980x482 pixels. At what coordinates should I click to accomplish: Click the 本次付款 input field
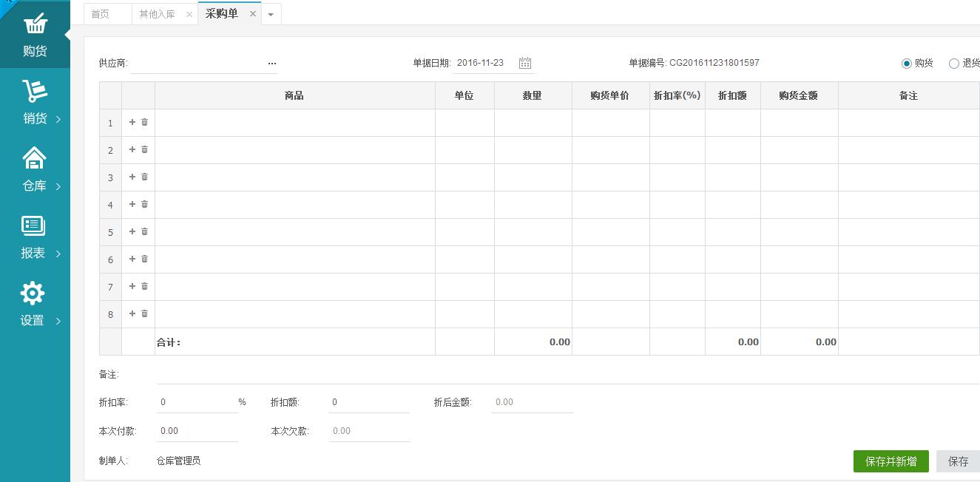197,431
